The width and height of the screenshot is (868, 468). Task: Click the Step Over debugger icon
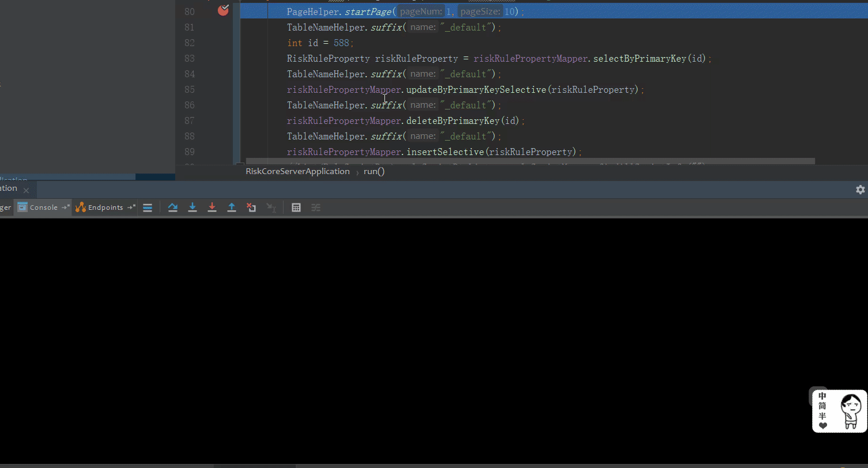pyautogui.click(x=172, y=207)
